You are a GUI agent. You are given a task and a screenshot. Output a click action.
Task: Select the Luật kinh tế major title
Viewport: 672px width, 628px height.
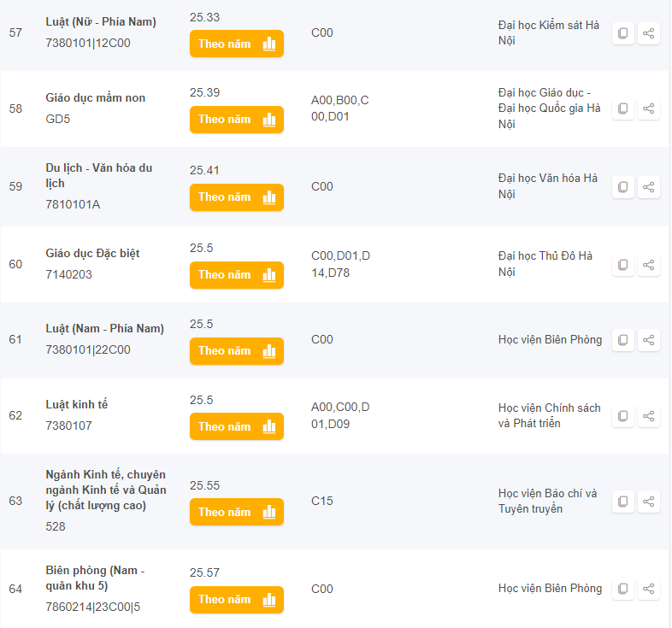77,404
